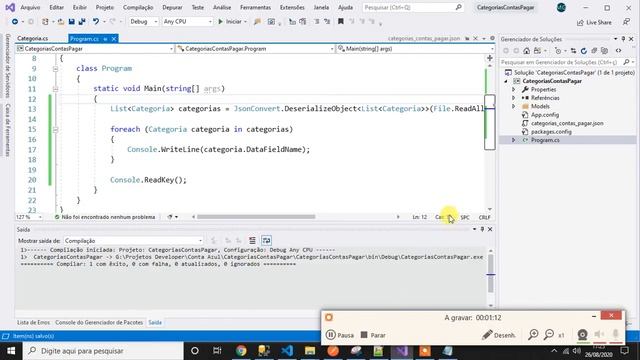
Task: Click the Windows Start button
Action: [x=11, y=351]
